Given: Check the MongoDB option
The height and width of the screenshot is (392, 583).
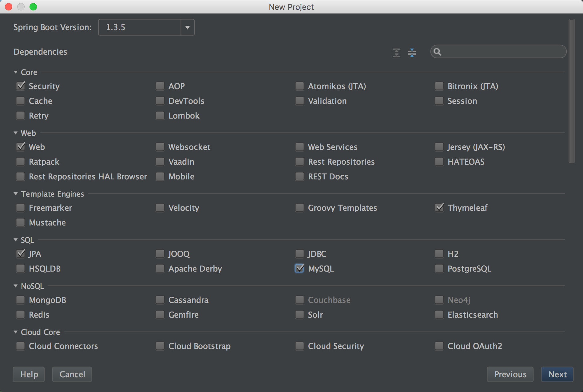Looking at the screenshot, I should coord(21,300).
